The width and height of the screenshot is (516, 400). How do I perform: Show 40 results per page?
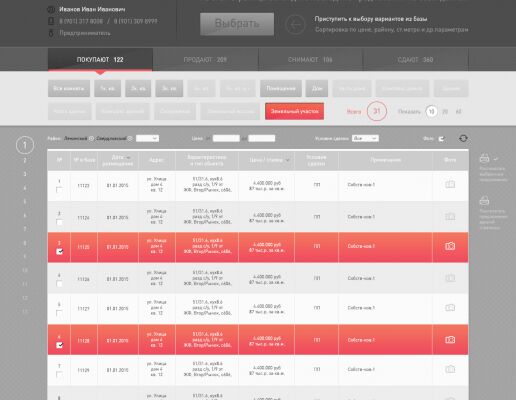click(x=458, y=112)
